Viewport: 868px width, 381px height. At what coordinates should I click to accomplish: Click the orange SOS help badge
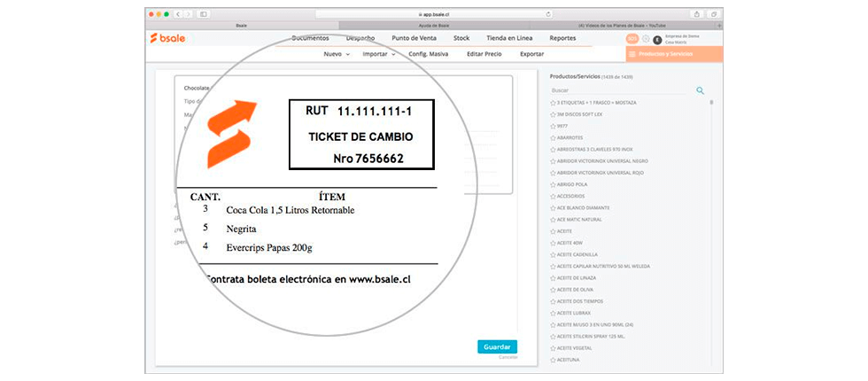632,39
